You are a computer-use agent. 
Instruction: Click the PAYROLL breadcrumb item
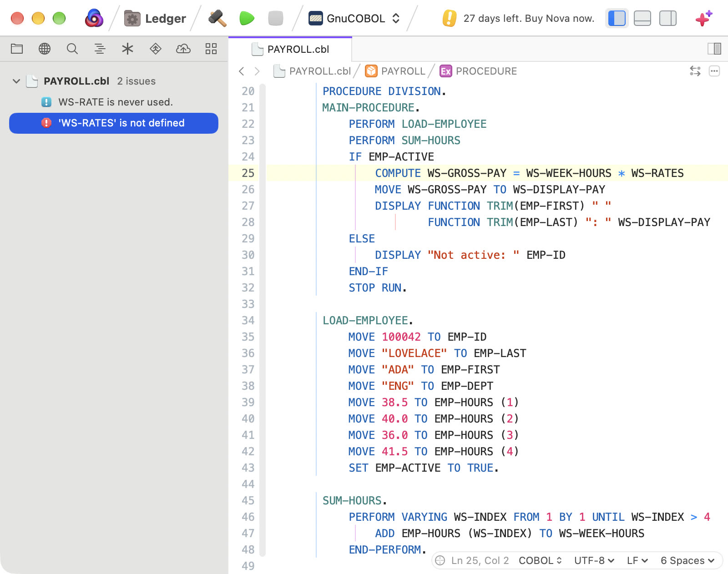tap(395, 71)
